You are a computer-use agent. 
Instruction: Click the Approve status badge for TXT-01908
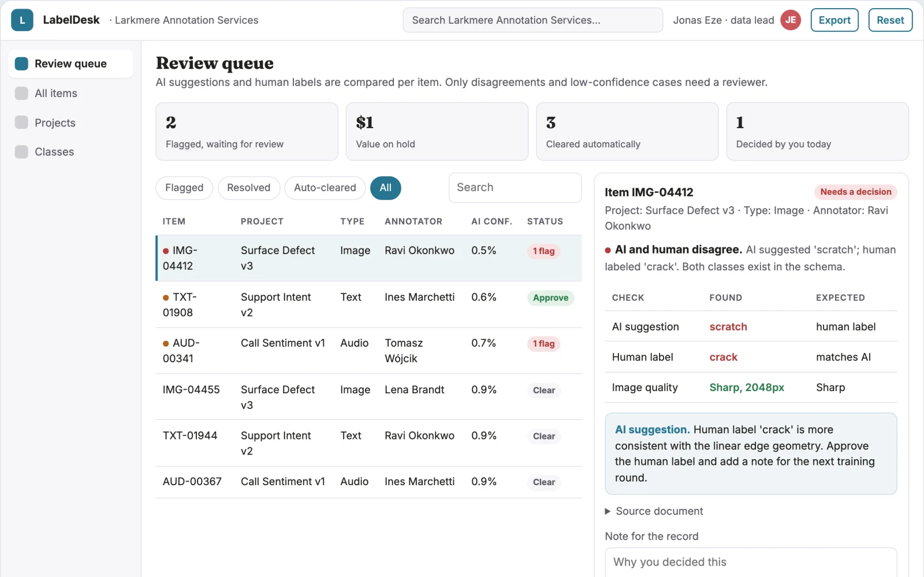550,298
